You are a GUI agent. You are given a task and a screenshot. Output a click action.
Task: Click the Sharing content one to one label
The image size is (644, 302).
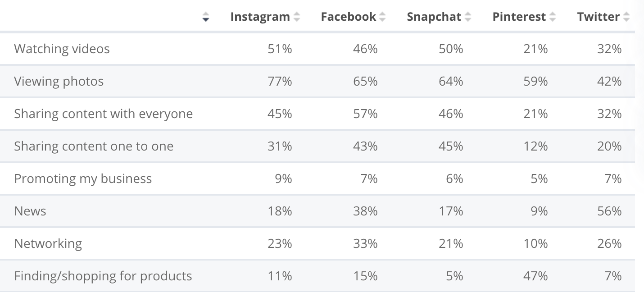(x=94, y=146)
